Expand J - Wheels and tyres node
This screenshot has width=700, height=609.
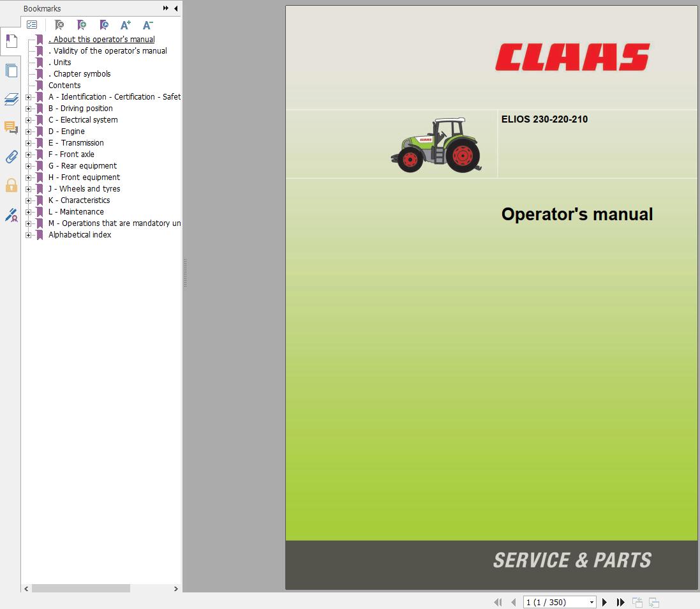coord(29,189)
